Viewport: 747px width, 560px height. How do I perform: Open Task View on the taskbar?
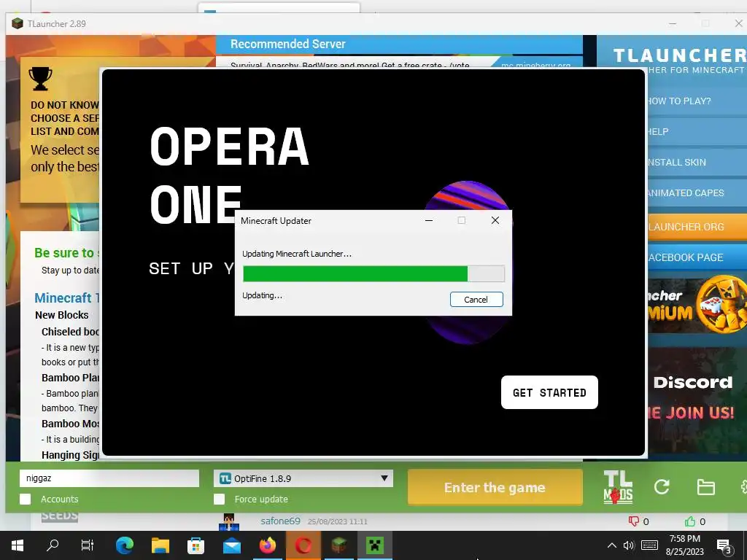tap(88, 545)
